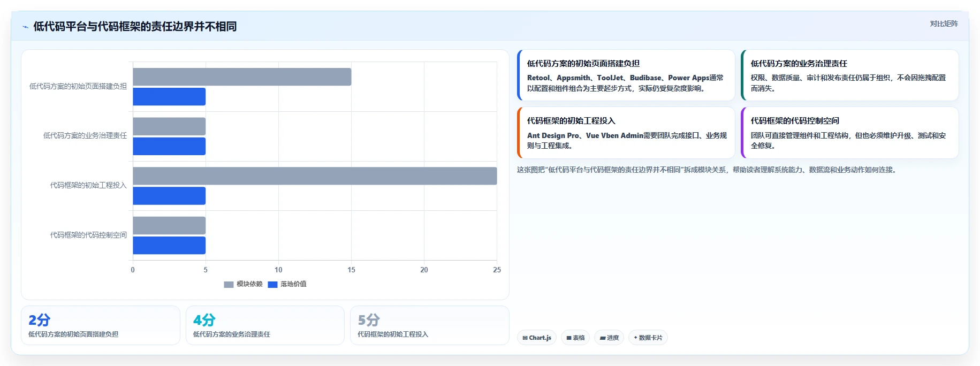The height and width of the screenshot is (366, 980).
Task: Click the x-axis tick value 20
Action: 424,270
